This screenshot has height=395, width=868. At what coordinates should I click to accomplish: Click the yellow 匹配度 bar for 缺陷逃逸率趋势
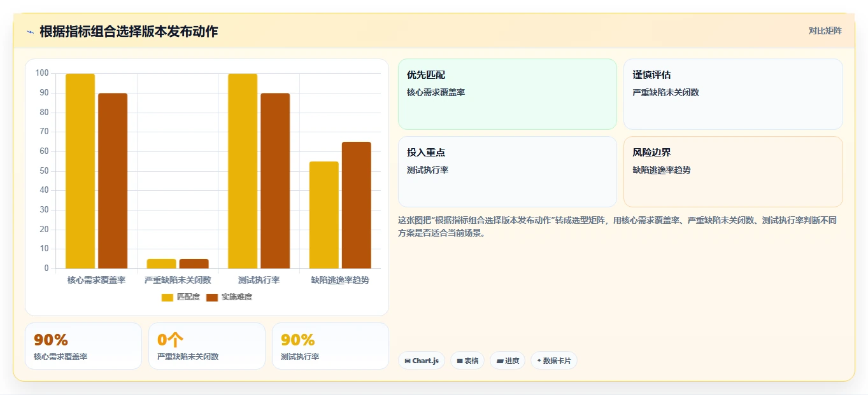(324, 215)
